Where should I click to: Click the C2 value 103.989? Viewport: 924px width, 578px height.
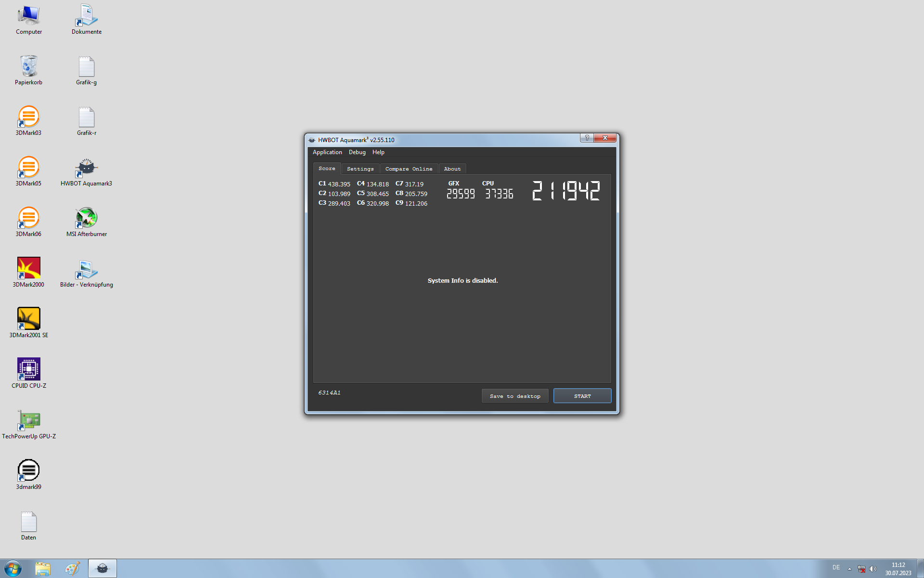(x=339, y=194)
